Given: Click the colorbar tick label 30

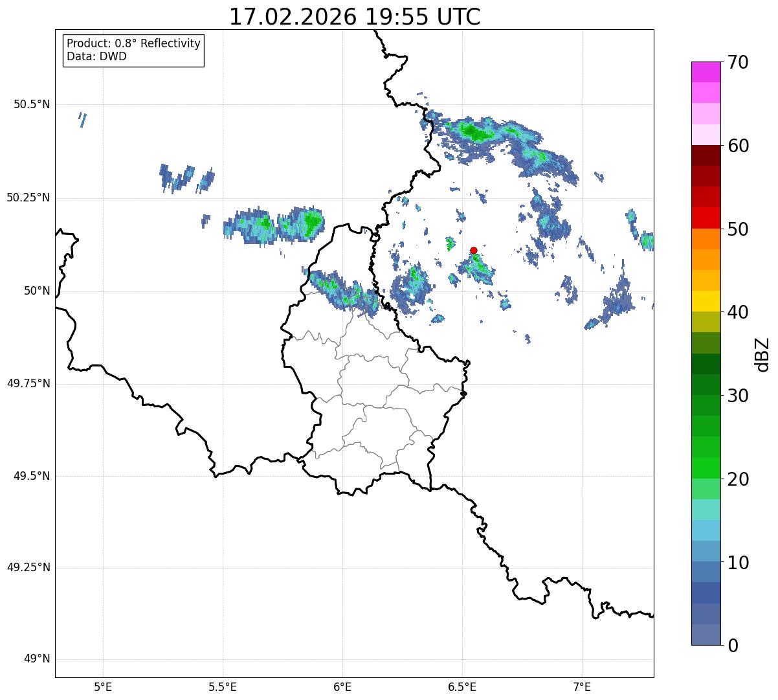Looking at the screenshot, I should click(738, 396).
